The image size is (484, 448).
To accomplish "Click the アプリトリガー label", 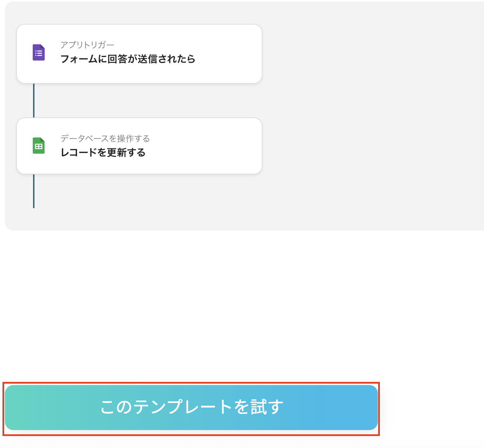I will pos(87,45).
